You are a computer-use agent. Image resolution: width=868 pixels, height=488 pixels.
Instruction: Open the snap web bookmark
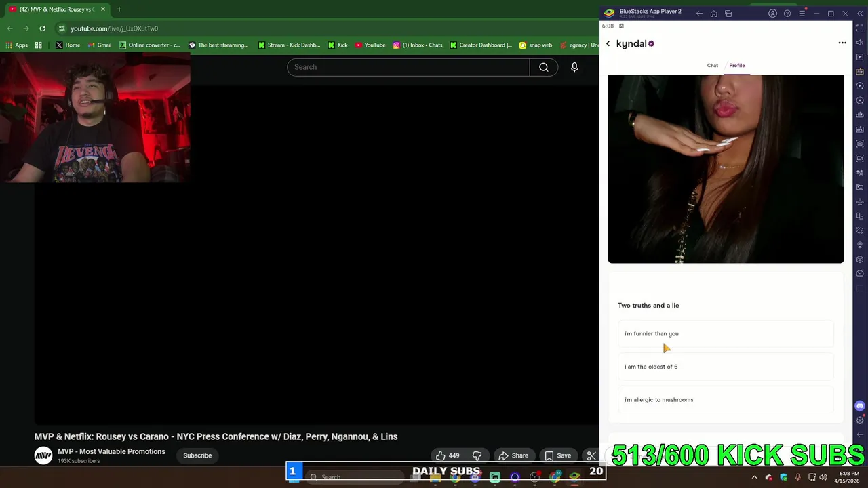[x=536, y=45]
